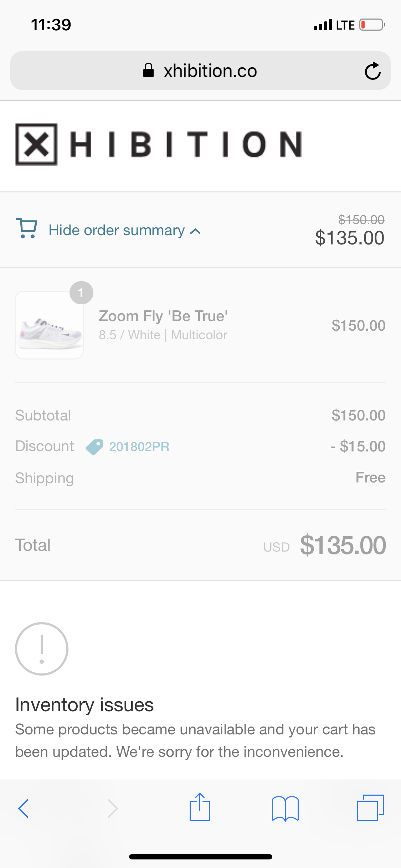
Task: Tap the 201802PR discount code
Action: 139,447
